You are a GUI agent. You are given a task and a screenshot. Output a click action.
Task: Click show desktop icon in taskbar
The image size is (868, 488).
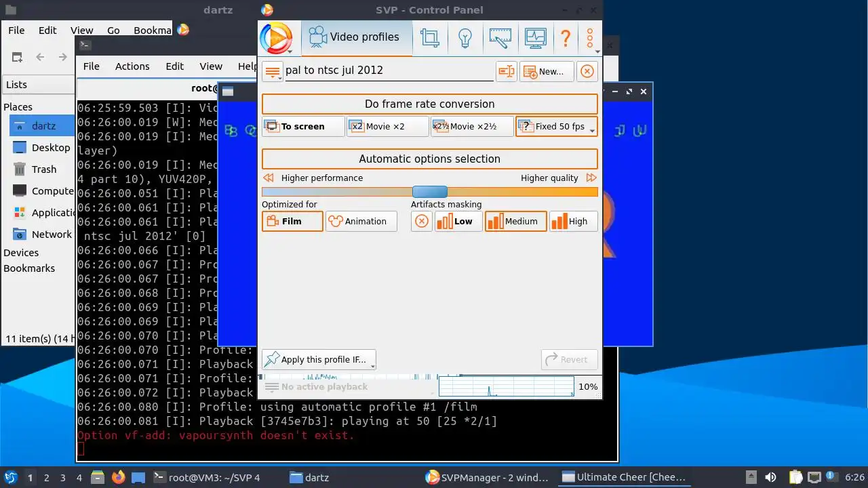139,477
